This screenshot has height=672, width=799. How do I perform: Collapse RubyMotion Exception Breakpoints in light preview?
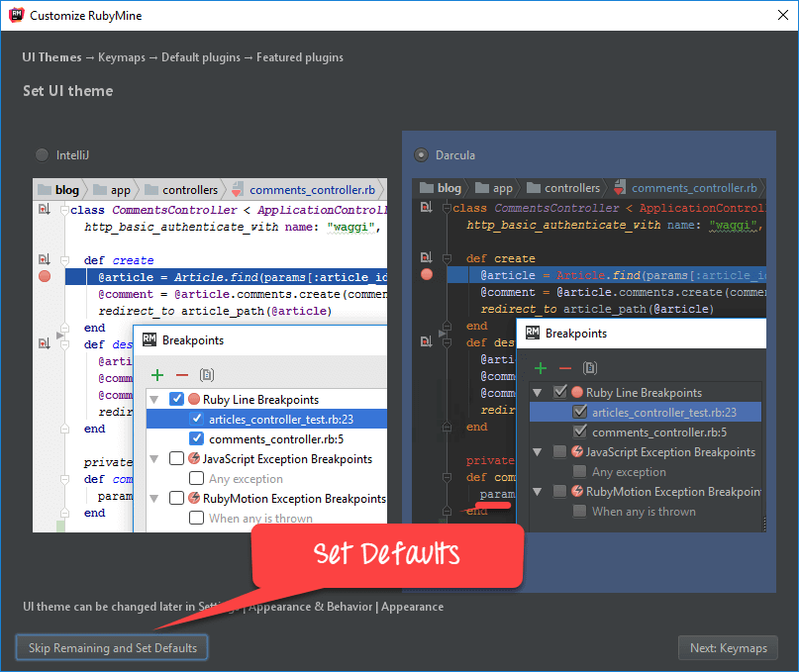pos(154,499)
